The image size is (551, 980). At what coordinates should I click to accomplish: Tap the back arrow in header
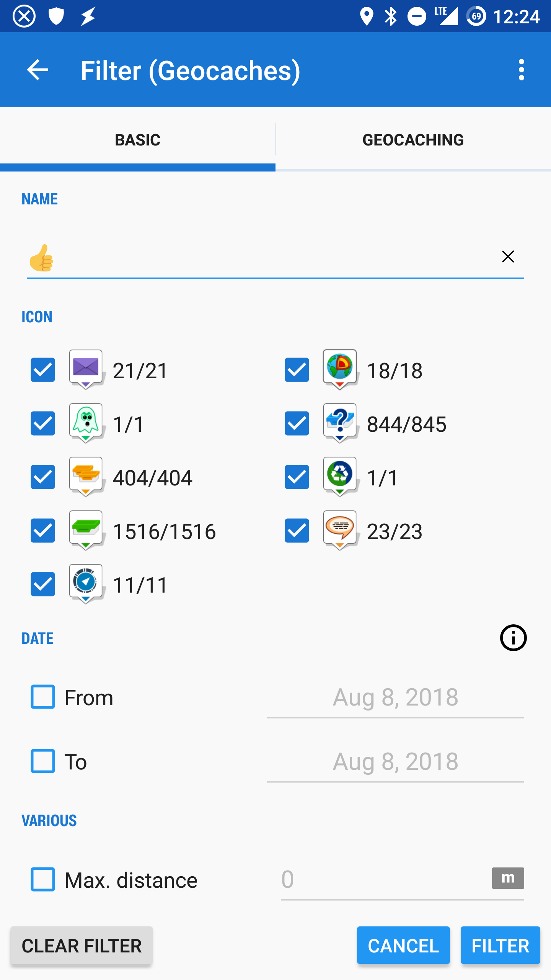coord(37,70)
